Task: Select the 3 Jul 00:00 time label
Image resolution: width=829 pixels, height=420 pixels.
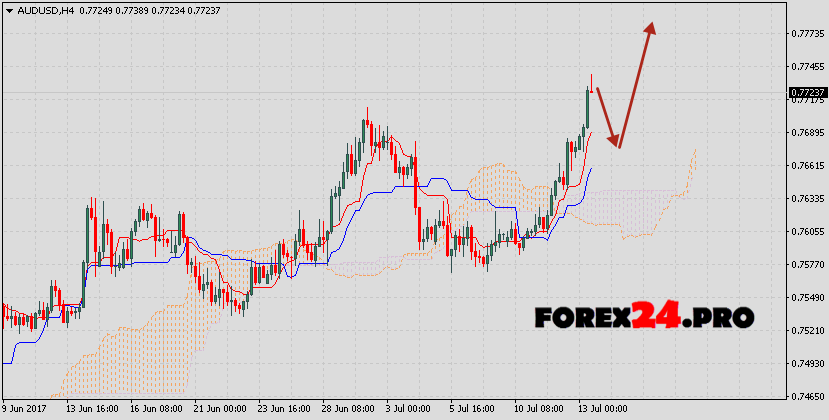Action: [411, 409]
